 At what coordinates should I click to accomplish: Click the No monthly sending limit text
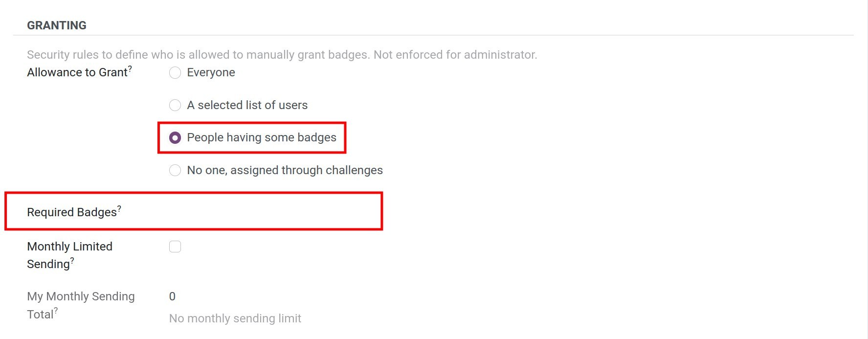(x=235, y=318)
